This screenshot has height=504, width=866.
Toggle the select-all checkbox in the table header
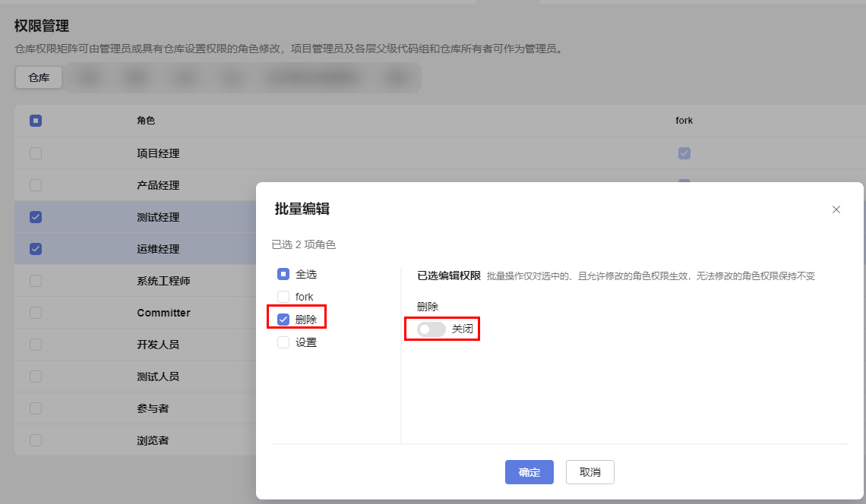(35, 121)
